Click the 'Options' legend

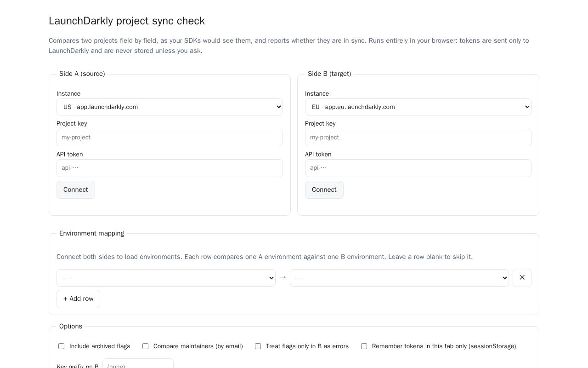[71, 327]
